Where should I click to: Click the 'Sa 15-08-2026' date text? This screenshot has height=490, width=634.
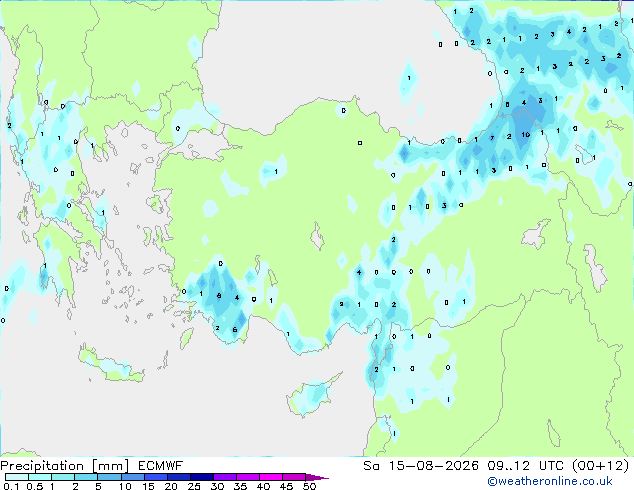[x=421, y=466]
